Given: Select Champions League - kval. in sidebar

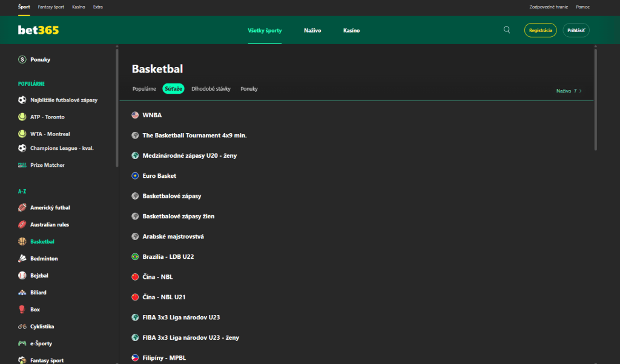Looking at the screenshot, I should tap(62, 148).
